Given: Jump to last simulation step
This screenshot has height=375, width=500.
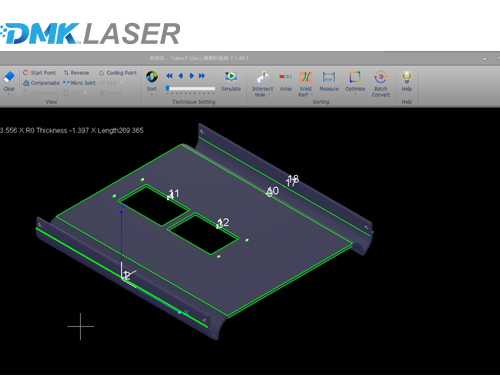Looking at the screenshot, I should coord(202,76).
